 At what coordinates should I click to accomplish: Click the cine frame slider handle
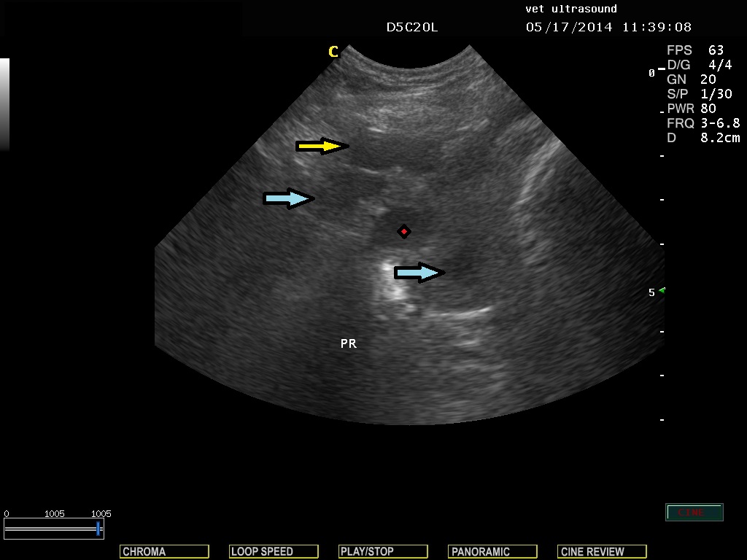[x=98, y=529]
